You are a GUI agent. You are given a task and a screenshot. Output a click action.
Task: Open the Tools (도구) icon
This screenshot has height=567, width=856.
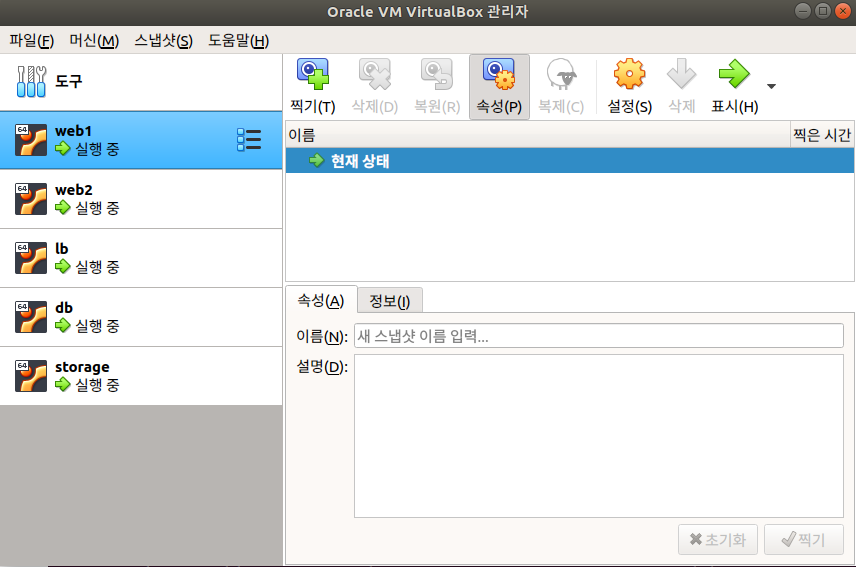click(x=31, y=81)
